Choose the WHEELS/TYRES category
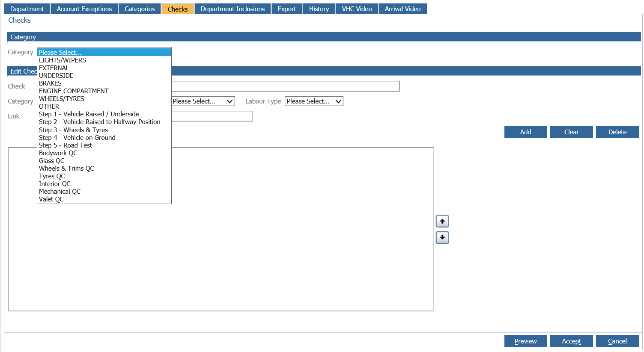644x352 pixels. pyautogui.click(x=104, y=98)
